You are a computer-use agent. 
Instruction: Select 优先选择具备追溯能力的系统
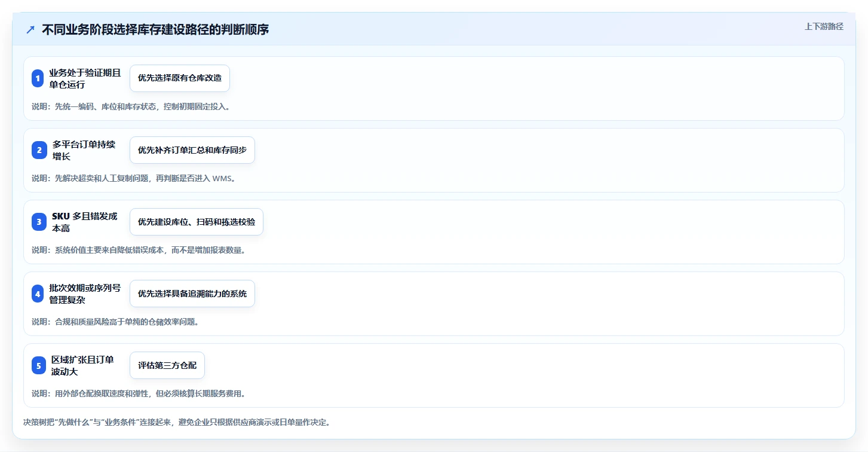point(192,294)
